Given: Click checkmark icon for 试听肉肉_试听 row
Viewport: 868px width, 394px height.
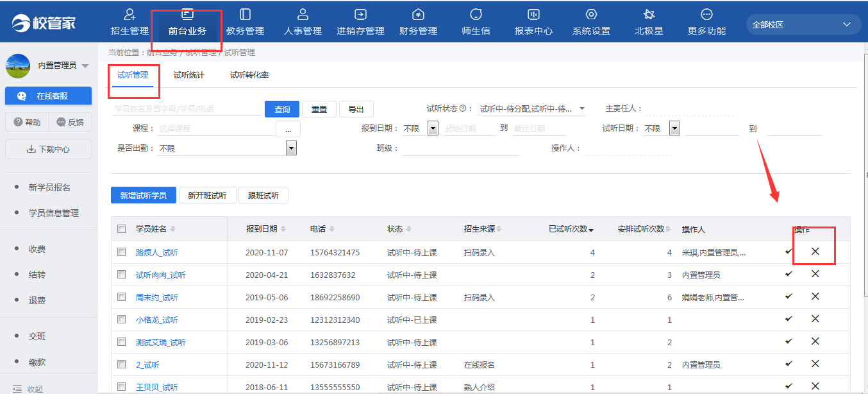Looking at the screenshot, I should point(789,274).
